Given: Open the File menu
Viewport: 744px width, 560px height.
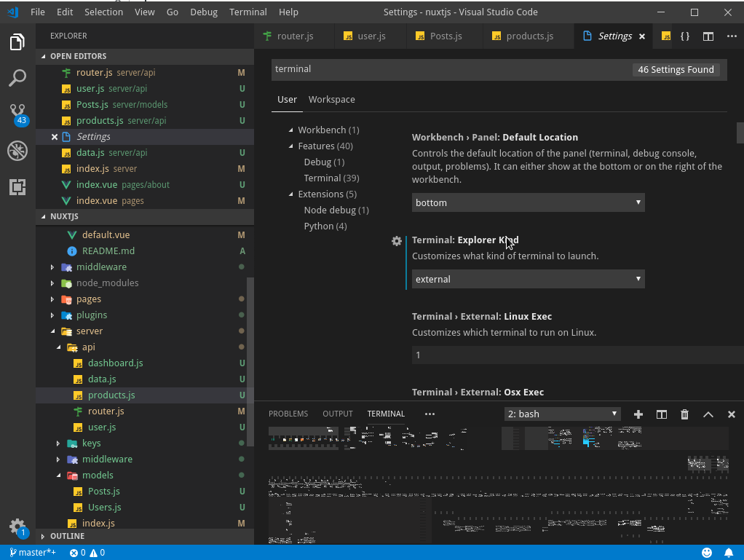Looking at the screenshot, I should point(37,12).
